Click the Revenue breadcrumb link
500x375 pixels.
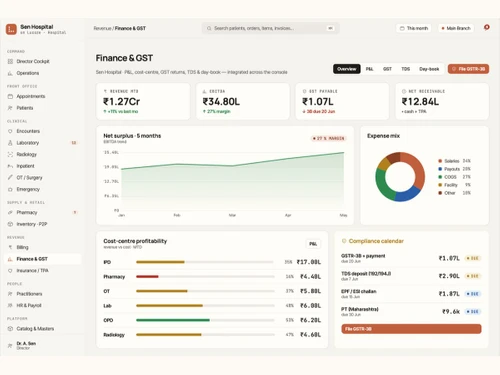(x=102, y=28)
